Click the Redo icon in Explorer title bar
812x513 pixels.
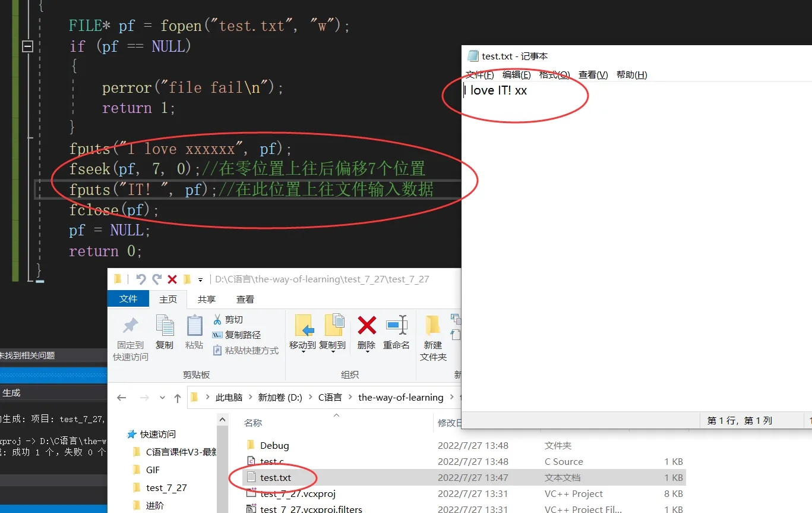[157, 279]
